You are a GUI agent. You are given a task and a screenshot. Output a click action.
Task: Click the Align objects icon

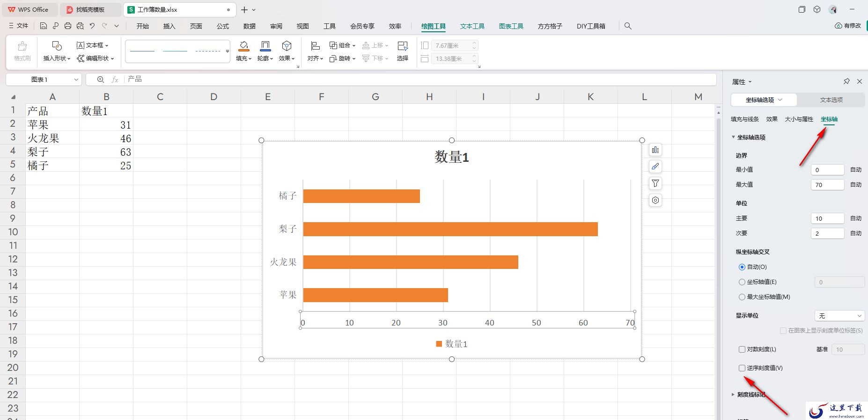coord(315,46)
